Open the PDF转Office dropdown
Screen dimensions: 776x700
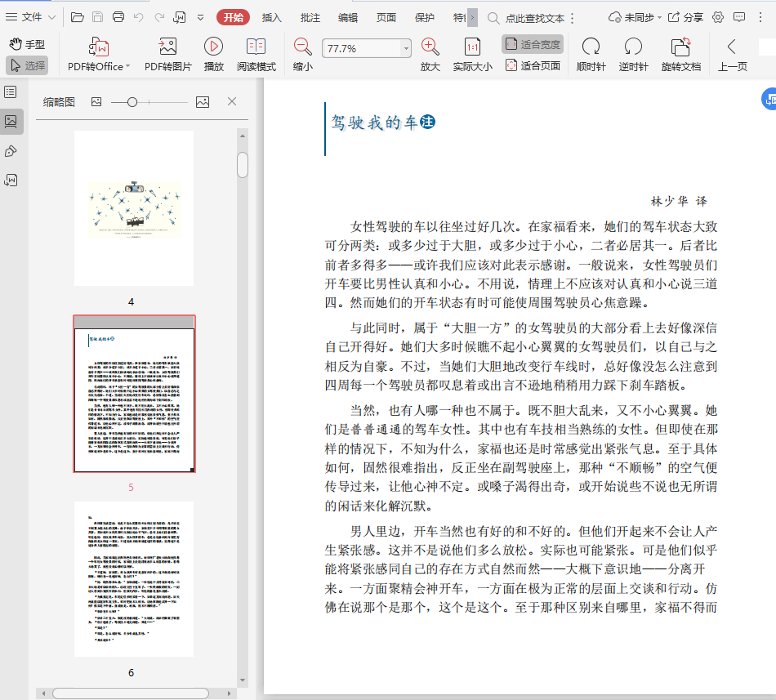tap(99, 55)
